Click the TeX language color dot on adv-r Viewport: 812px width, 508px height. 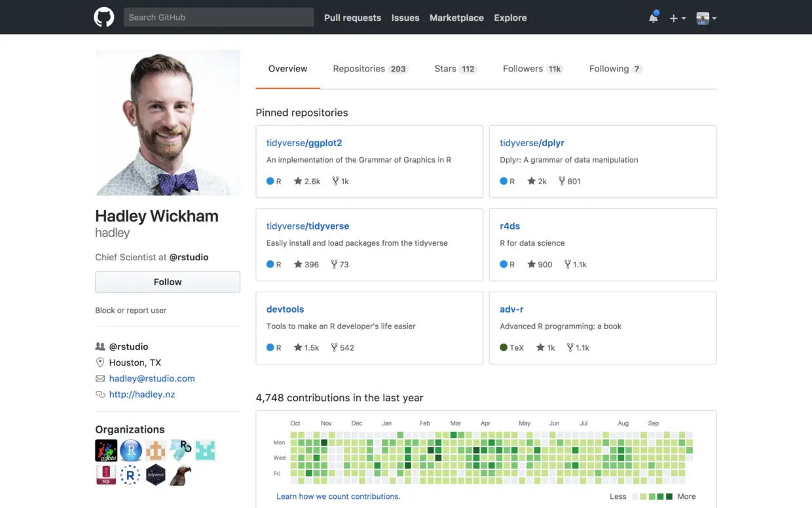(x=504, y=347)
